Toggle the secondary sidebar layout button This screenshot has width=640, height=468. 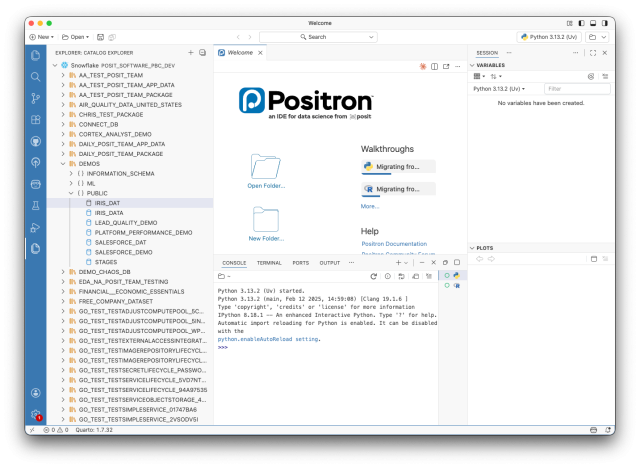point(605,23)
